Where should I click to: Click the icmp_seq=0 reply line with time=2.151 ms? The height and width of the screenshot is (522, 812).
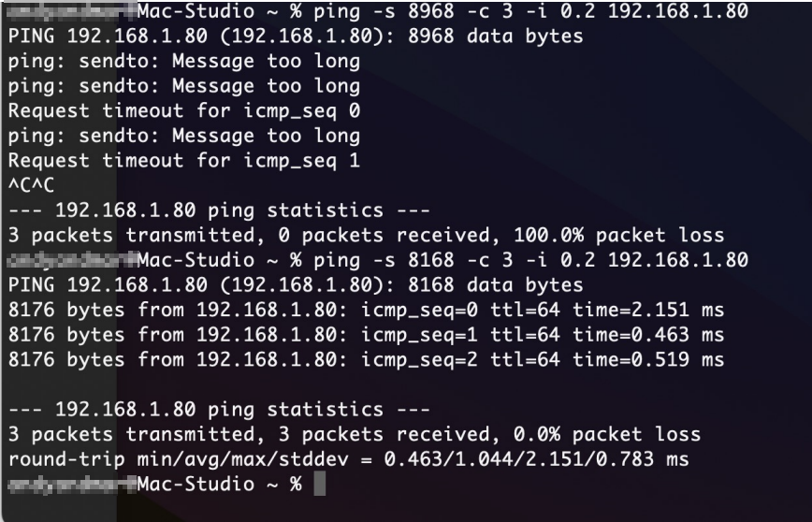click(364, 308)
